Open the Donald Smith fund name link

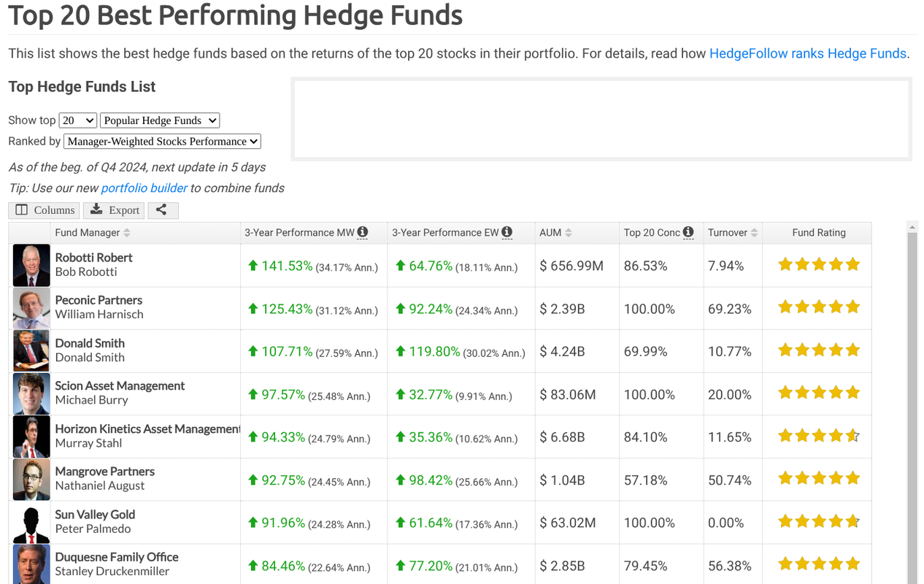(x=90, y=343)
